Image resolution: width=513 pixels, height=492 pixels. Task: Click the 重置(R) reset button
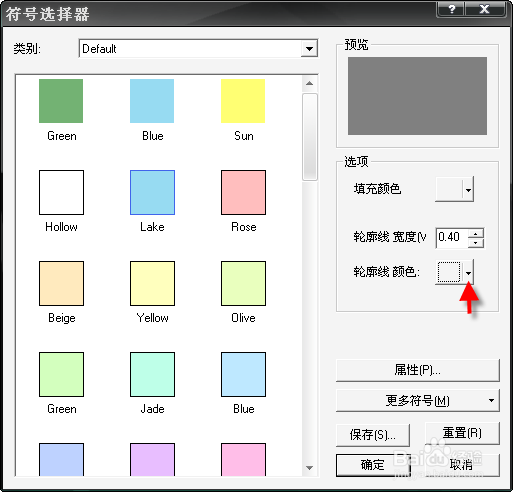coord(462,433)
